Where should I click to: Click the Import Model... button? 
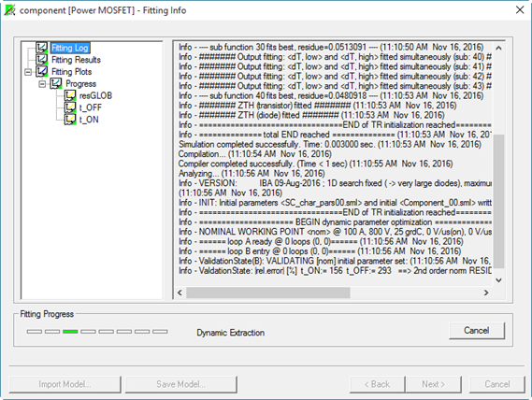65,384
